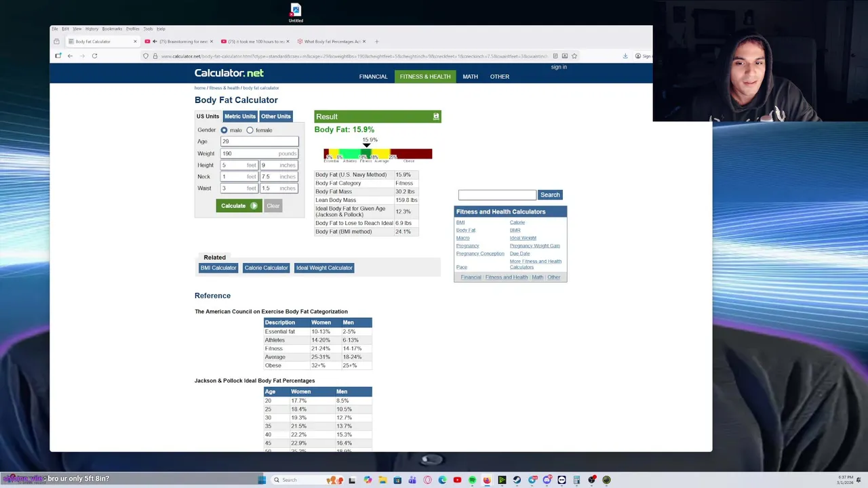This screenshot has width=868, height=488.
Task: Launch Microsoft Edge from the taskbar
Action: (442, 480)
